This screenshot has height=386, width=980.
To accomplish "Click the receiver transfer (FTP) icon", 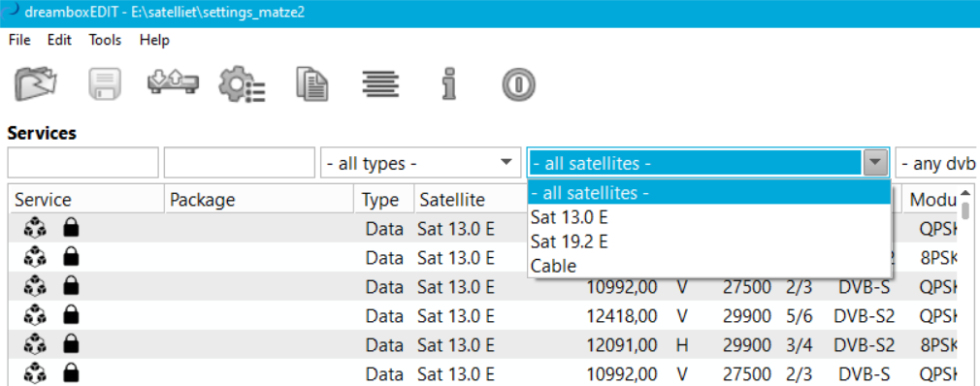I will point(173,81).
